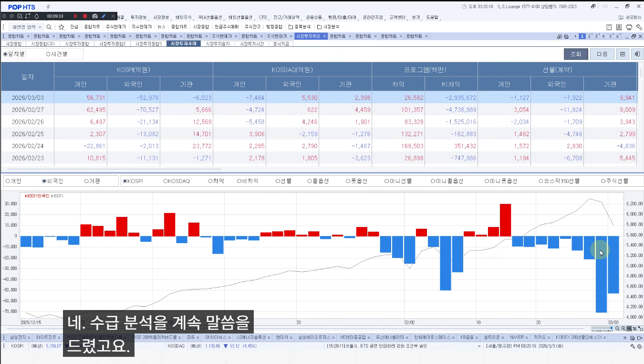Click the 조회 query button
The width and height of the screenshot is (644, 364).
[x=576, y=54]
